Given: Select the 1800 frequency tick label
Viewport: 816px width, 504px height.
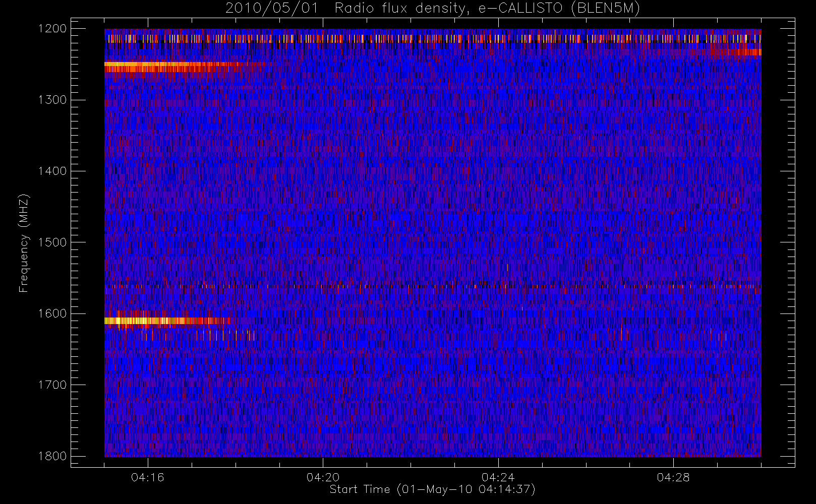Looking at the screenshot, I should [x=52, y=456].
